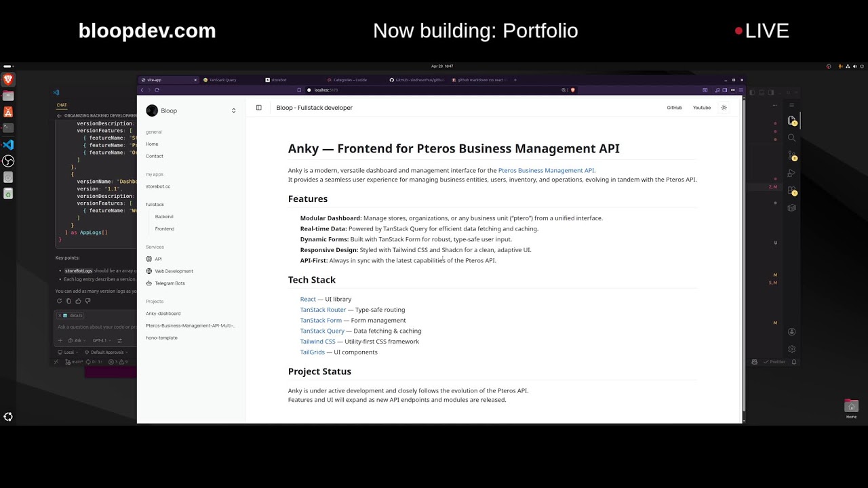
Task: Expand the GPT-4.1 model picker
Action: pos(101,340)
